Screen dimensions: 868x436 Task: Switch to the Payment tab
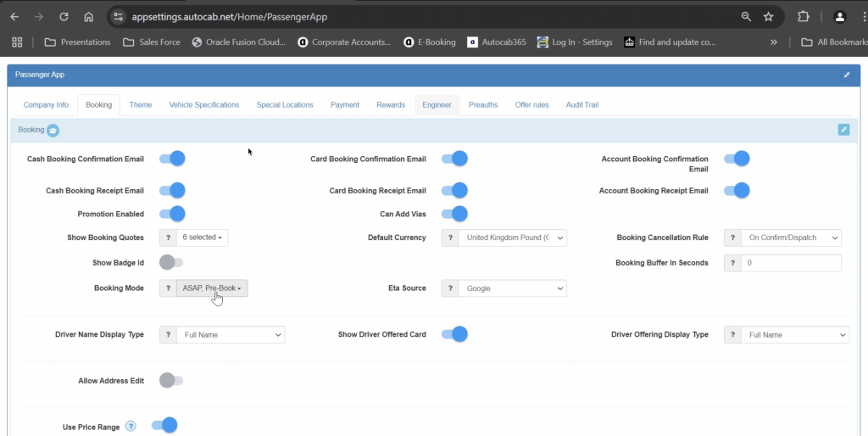pos(345,104)
